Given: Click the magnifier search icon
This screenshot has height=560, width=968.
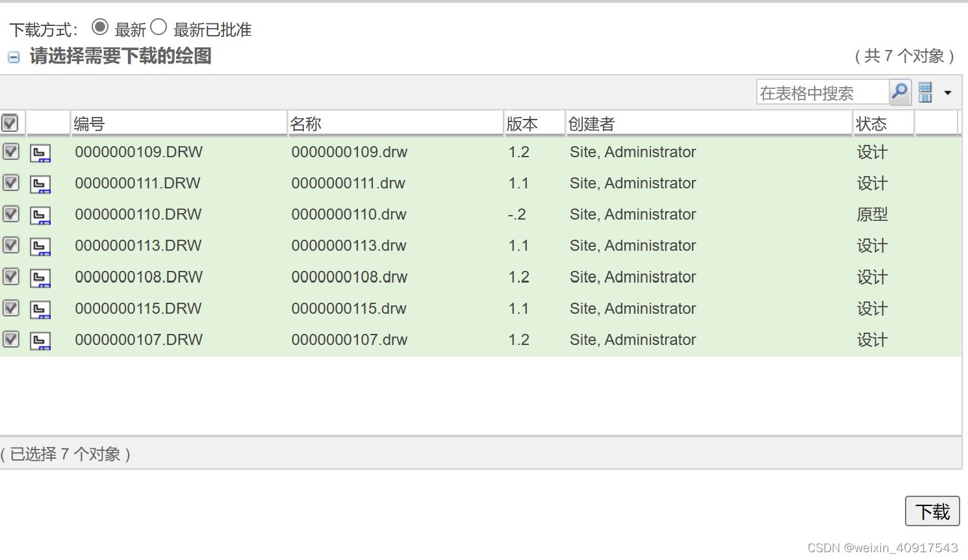Looking at the screenshot, I should coord(900,92).
